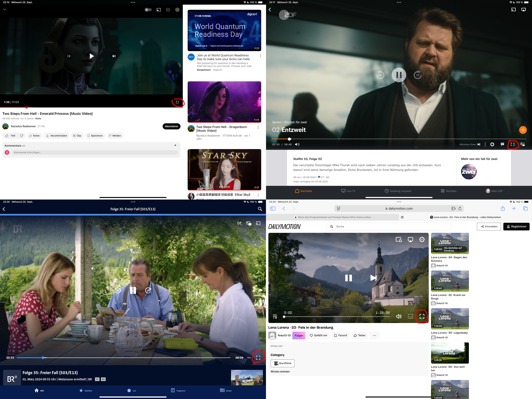Open Mein ZDF tab

494,191
